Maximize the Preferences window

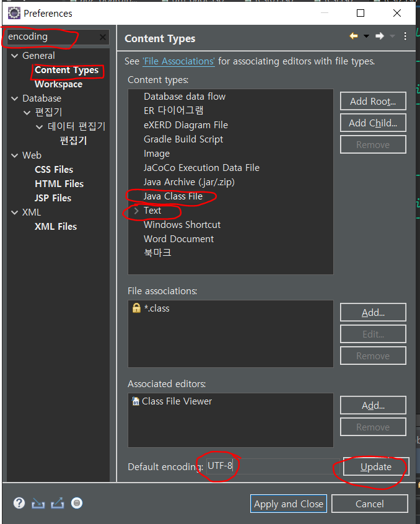click(360, 13)
